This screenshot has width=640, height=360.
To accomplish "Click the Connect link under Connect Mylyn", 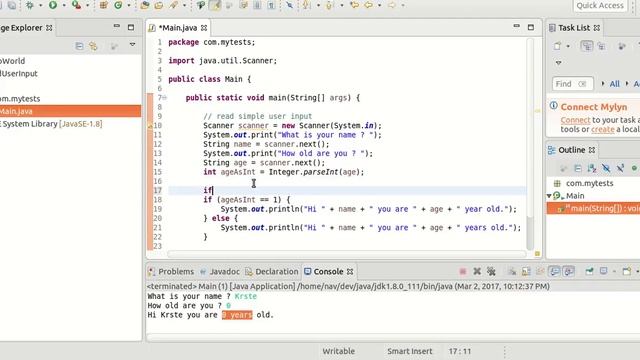I will coord(575,120).
